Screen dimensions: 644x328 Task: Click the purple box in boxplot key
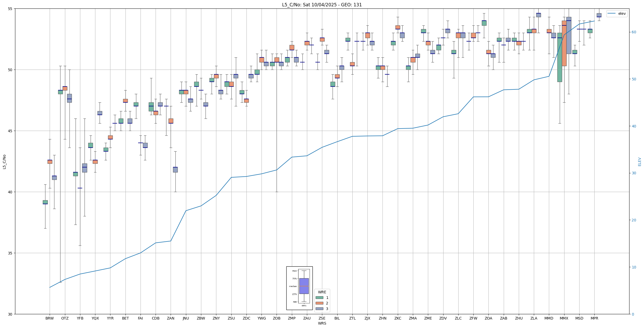click(x=304, y=286)
